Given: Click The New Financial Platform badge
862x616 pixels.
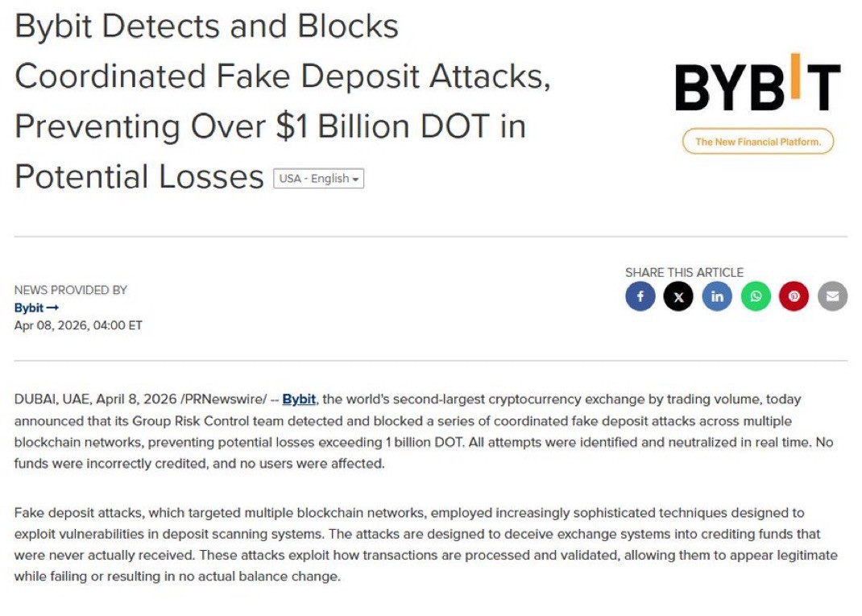Looking at the screenshot, I should pyautogui.click(x=758, y=142).
